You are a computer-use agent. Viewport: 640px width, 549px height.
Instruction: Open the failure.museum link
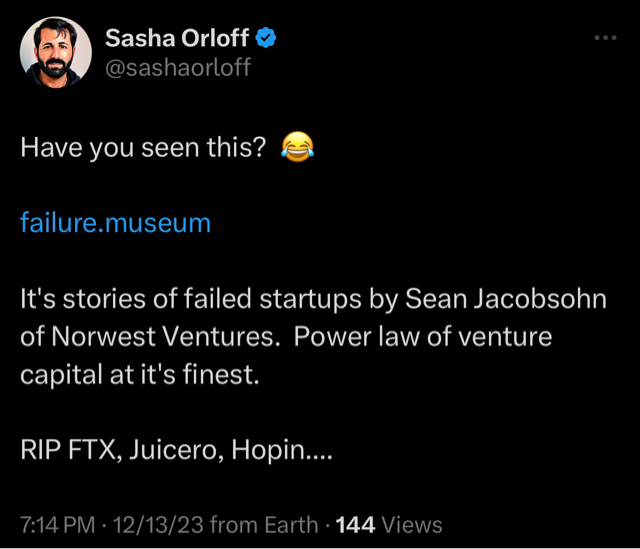tap(116, 222)
